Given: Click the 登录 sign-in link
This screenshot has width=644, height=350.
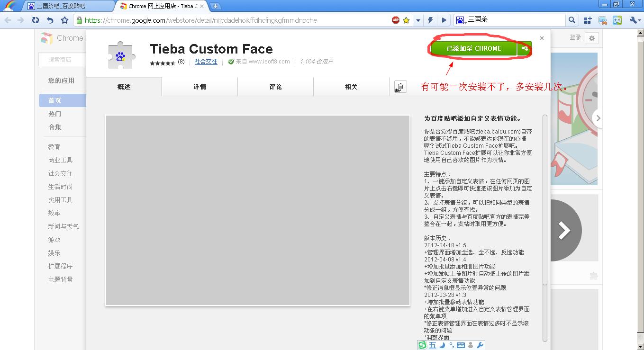Looking at the screenshot, I should point(575,37).
